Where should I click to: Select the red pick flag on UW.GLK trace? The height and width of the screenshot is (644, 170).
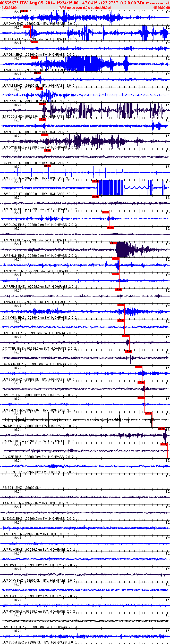[95, 181]
